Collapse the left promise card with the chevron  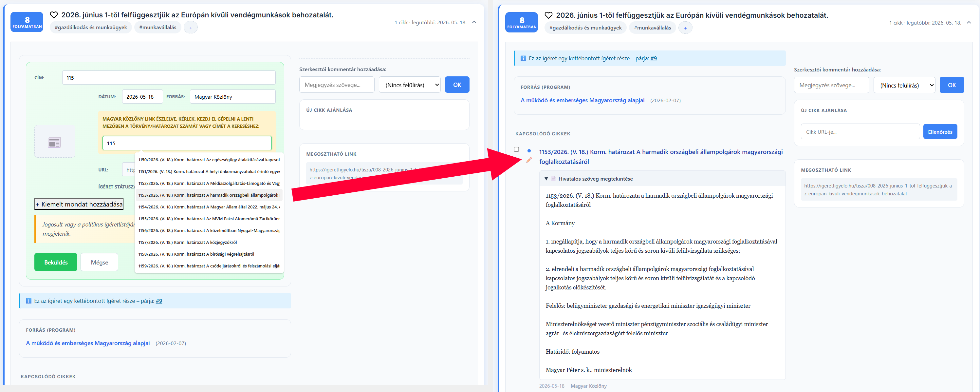tap(474, 22)
